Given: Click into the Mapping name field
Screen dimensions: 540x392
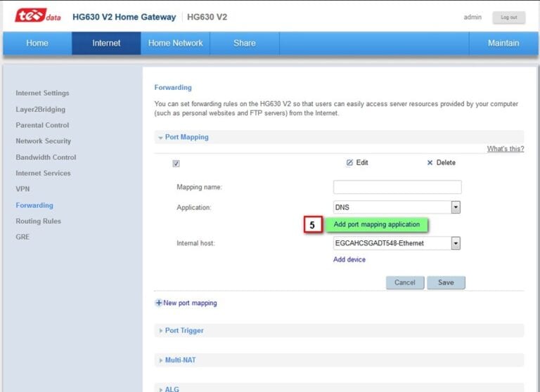Looking at the screenshot, I should pyautogui.click(x=397, y=187).
